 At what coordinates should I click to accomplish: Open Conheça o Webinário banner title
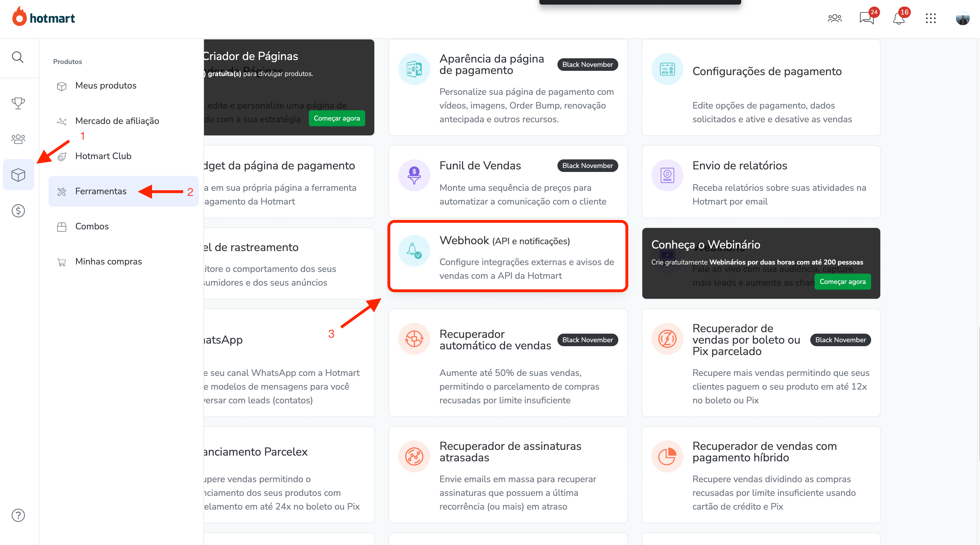click(706, 245)
